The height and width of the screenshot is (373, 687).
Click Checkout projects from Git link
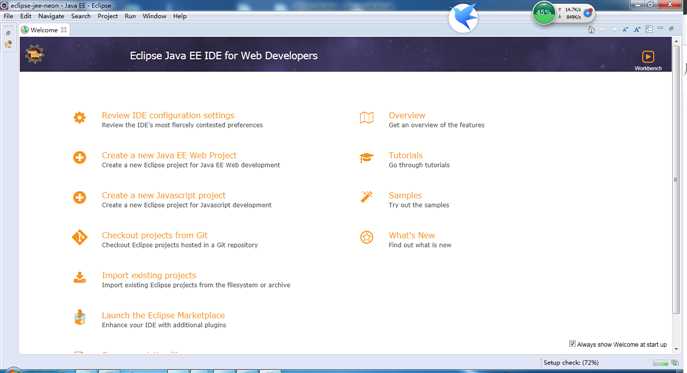click(x=155, y=235)
